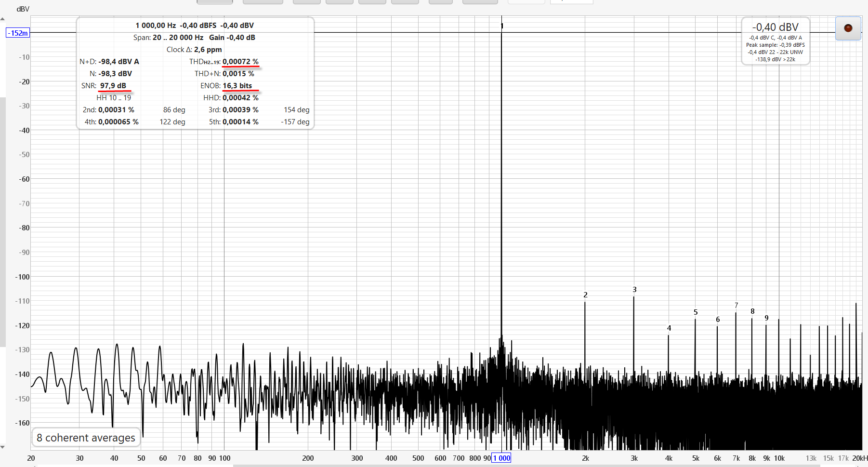Click the -0,4 dBV 22 - 22k UNW line

coord(776,52)
